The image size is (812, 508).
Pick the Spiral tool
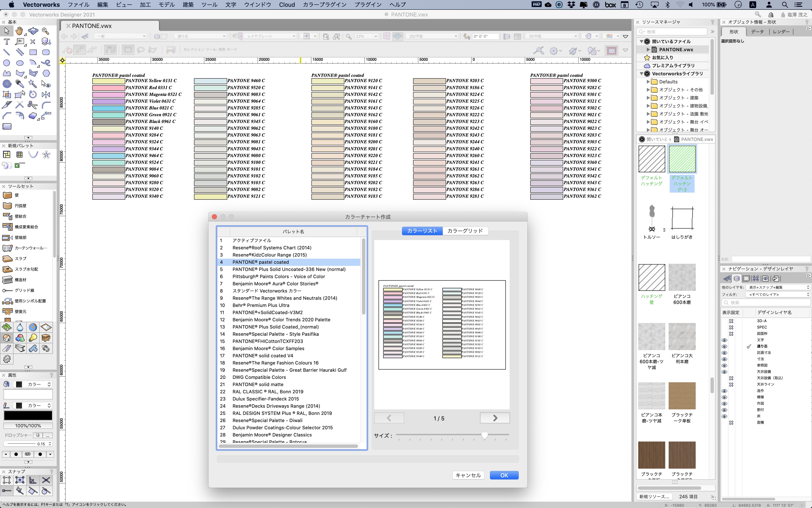(x=7, y=84)
